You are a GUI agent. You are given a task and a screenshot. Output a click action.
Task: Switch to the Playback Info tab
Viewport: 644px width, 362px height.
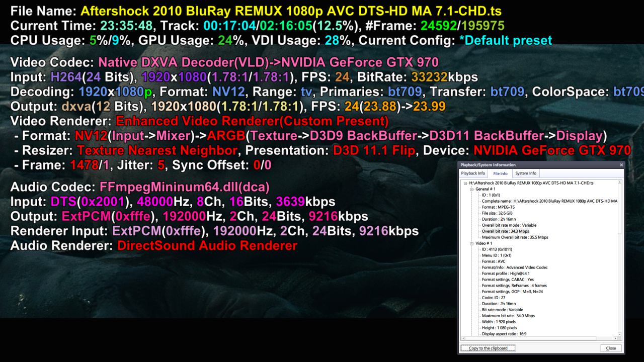tap(473, 173)
